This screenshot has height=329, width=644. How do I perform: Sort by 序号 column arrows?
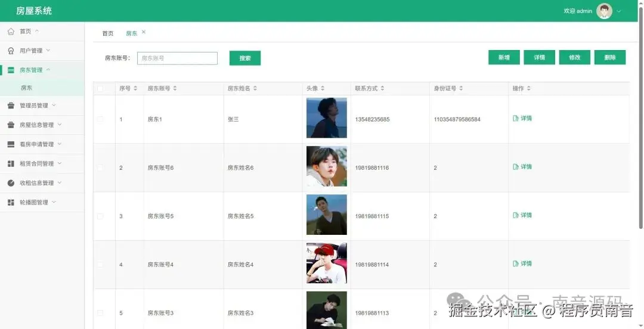[x=135, y=88]
